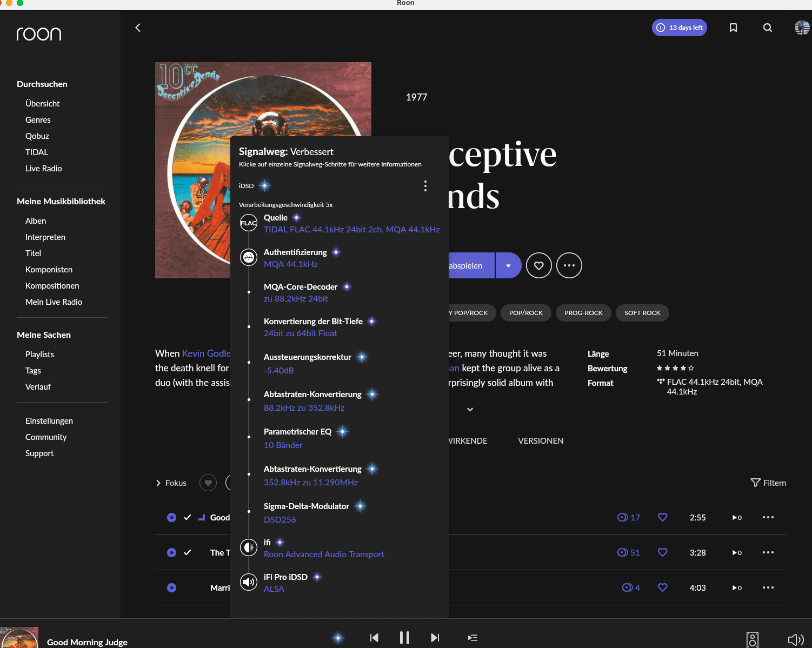The height and width of the screenshot is (648, 812).
Task: Click the iFi Pro iDSD speaker icon
Action: (x=249, y=582)
